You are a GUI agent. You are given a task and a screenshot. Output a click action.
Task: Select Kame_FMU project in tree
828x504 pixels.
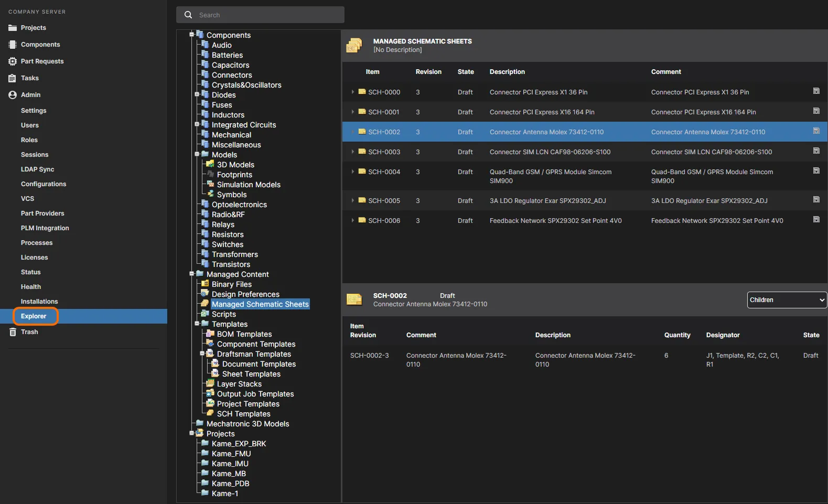coord(231,454)
